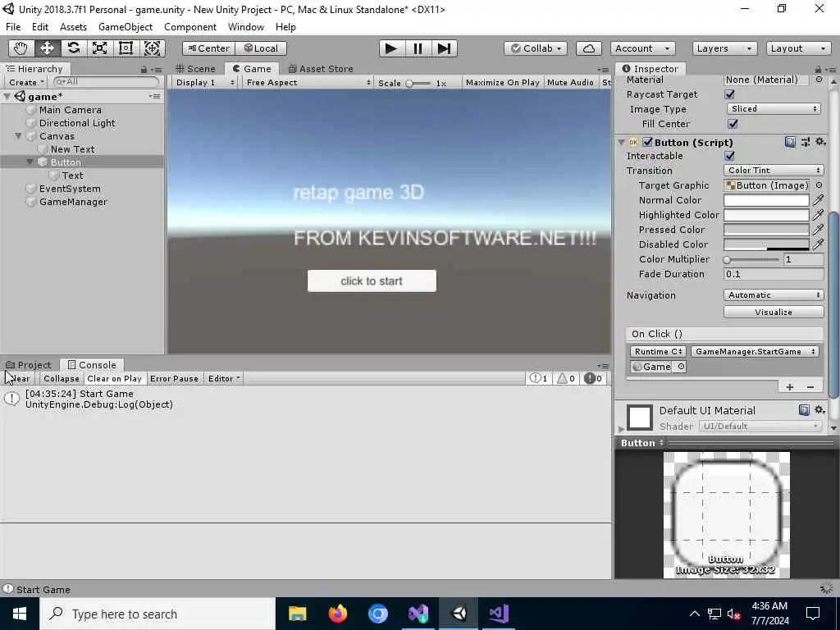Open Default UI Material help icon

click(804, 410)
